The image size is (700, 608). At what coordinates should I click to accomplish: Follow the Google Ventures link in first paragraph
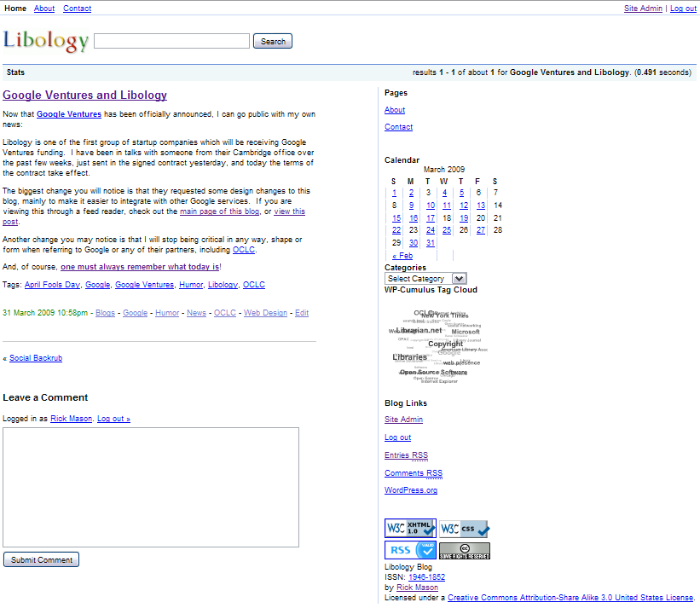click(69, 113)
